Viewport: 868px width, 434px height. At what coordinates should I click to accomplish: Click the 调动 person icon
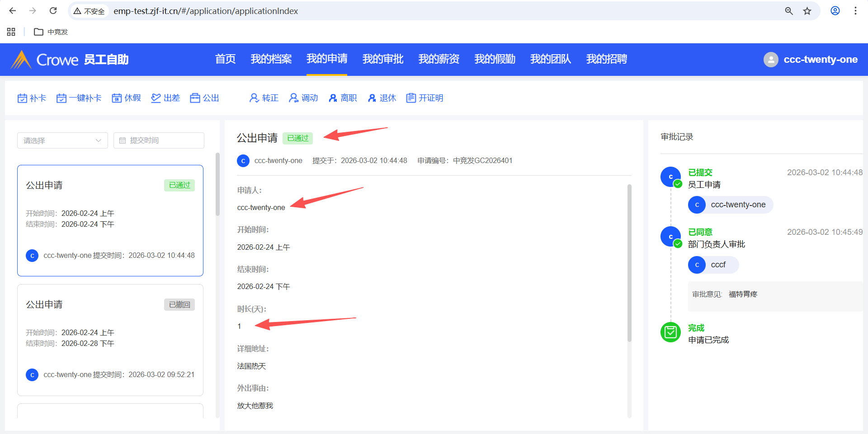(x=293, y=98)
